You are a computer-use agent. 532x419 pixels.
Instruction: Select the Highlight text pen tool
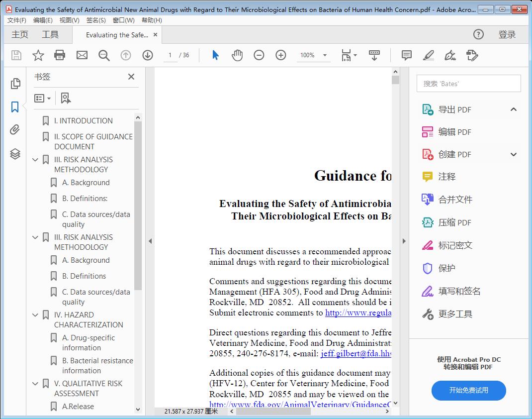pos(428,55)
